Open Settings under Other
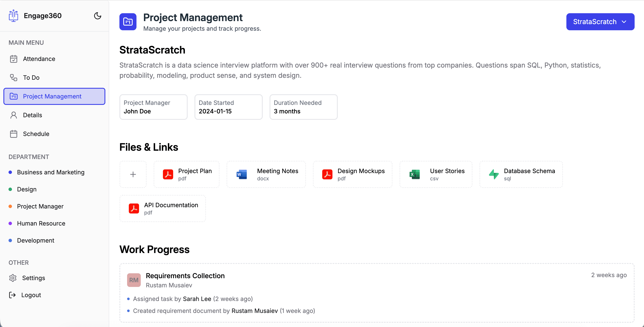644x327 pixels. coord(33,278)
